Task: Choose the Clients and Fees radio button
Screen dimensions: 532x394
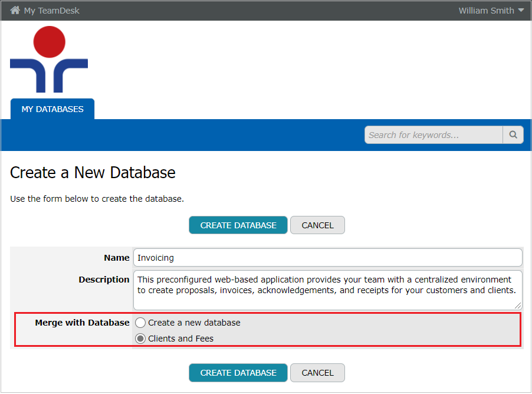Action: click(x=140, y=339)
